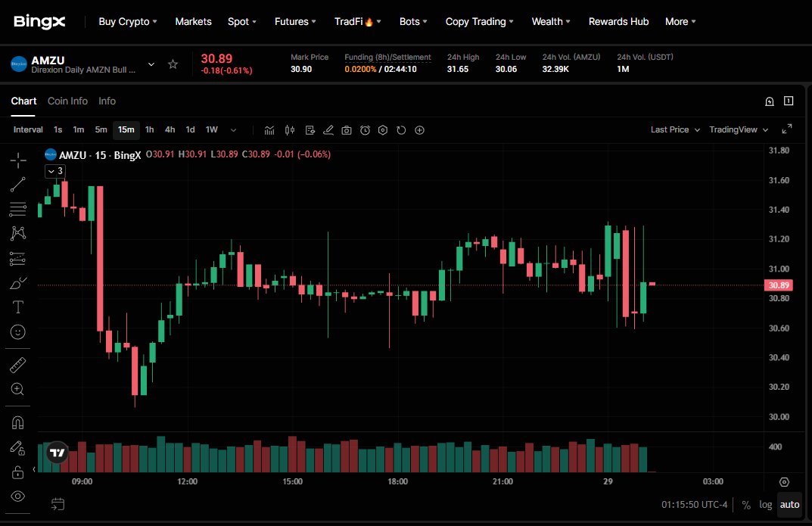Click the go-to-date calendar icon
Viewport: 812px width, 526px height.
pyautogui.click(x=58, y=504)
